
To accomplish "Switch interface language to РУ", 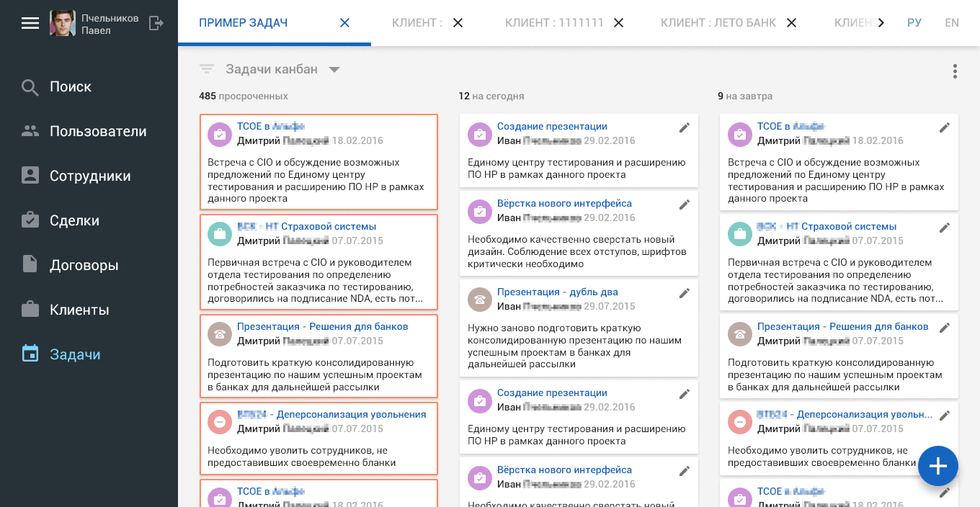I will click(x=914, y=22).
